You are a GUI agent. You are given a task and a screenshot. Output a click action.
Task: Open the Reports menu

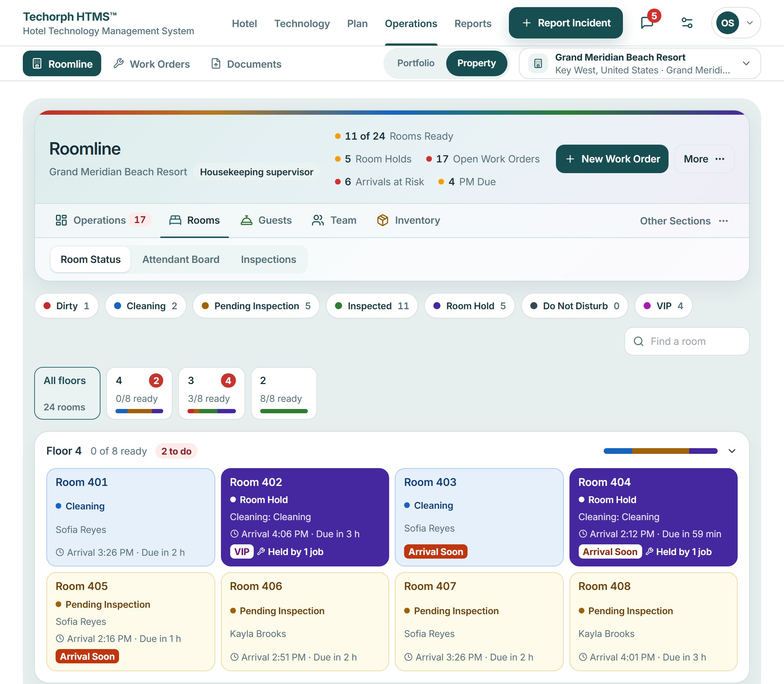[x=473, y=23]
